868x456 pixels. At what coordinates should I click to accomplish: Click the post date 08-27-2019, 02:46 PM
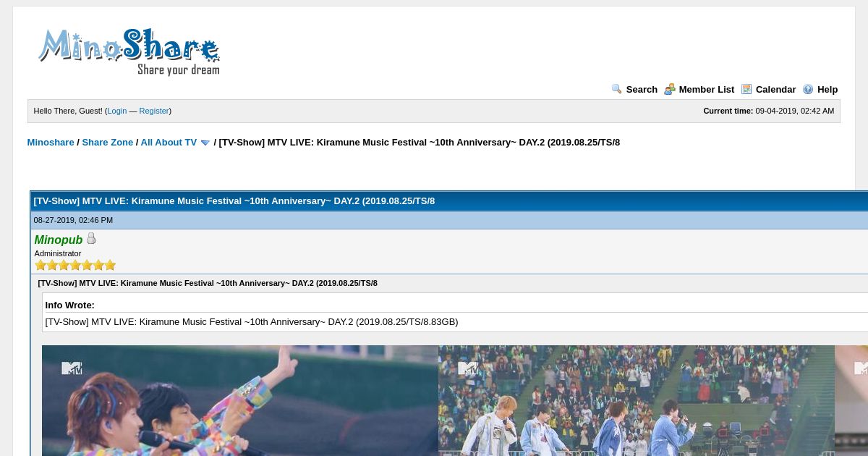[x=73, y=220]
